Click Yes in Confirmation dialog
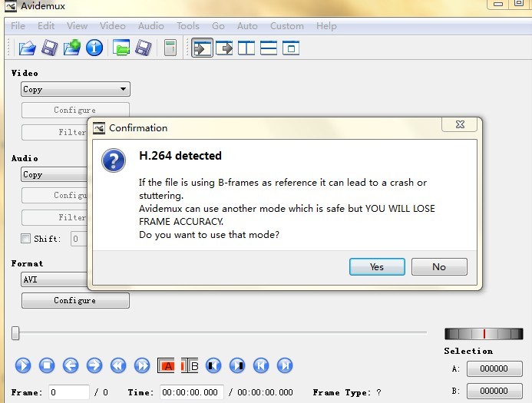Image resolution: width=532 pixels, height=403 pixels. 377,267
